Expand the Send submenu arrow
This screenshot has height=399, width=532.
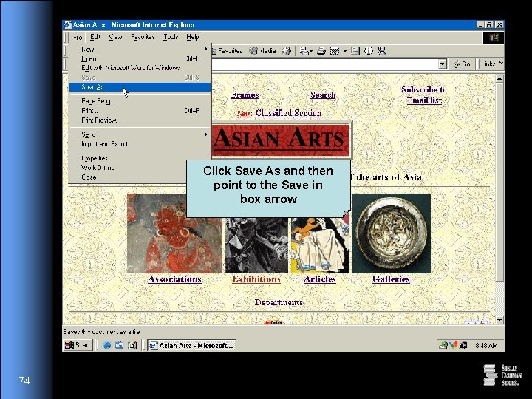pos(205,134)
